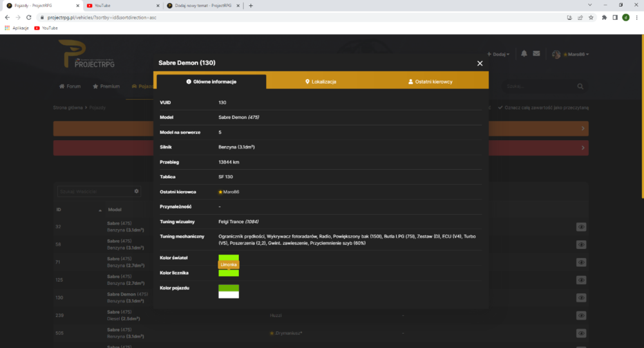Click the 13844 km Przebieg value
Viewport: 644px width, 348px height.
point(229,162)
